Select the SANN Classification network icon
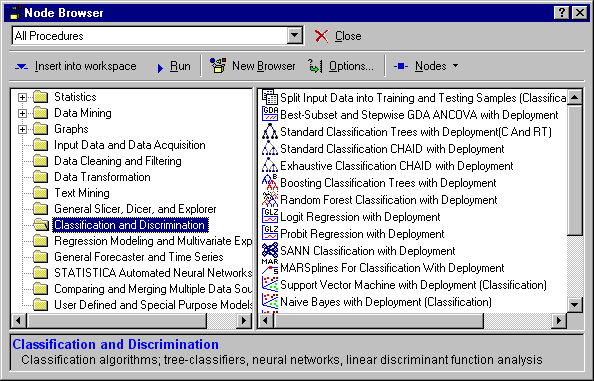 tap(270, 250)
